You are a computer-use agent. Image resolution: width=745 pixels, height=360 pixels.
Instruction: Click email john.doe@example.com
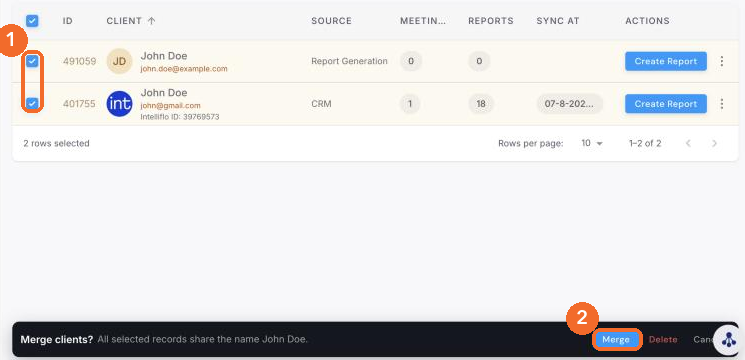[184, 69]
